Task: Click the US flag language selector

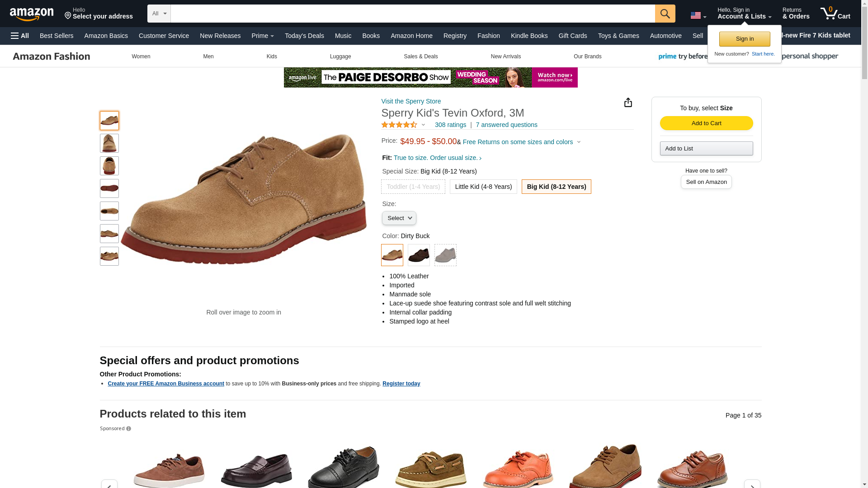Action: pyautogui.click(x=698, y=16)
